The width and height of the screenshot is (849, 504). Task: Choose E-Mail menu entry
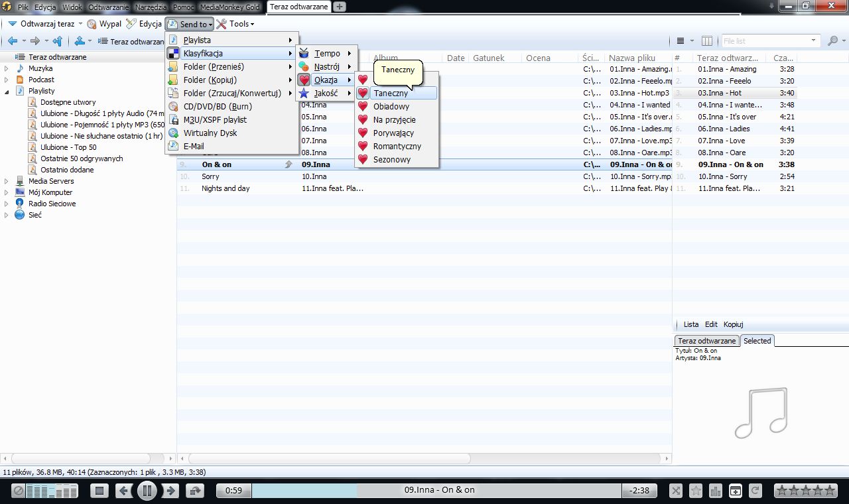pos(231,147)
